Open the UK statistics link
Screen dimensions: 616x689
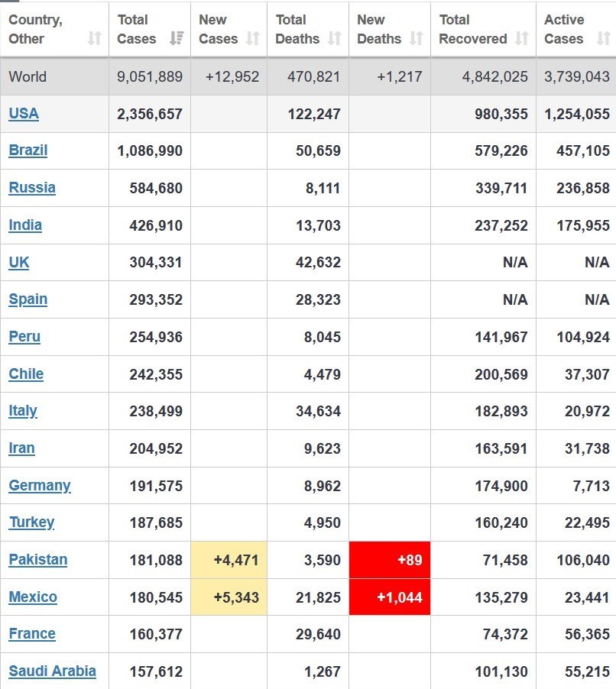coord(19,262)
